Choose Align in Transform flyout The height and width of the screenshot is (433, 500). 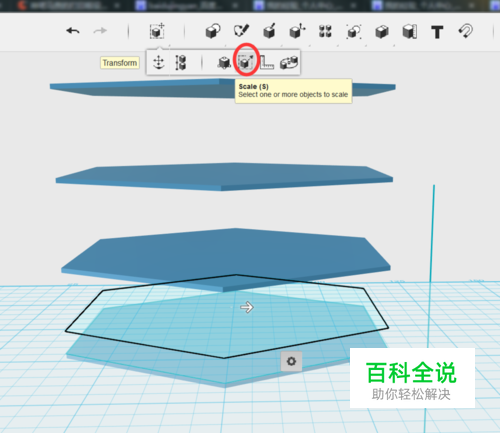pos(180,62)
